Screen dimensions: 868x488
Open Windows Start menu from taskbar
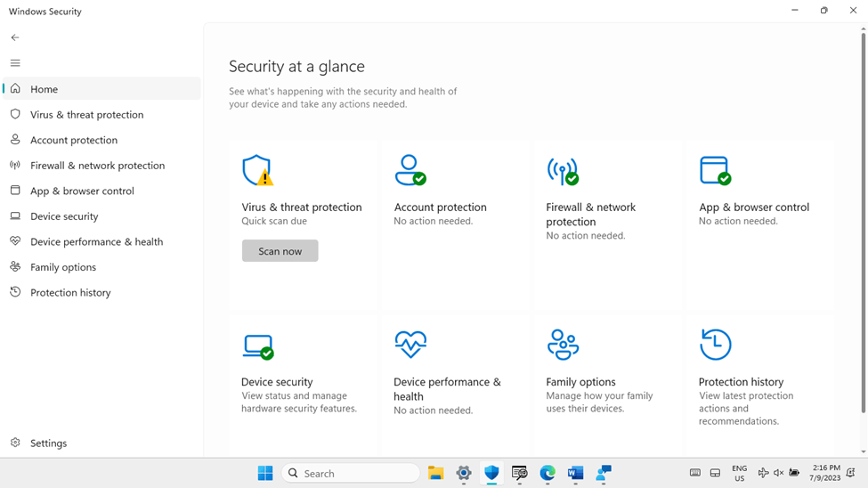tap(265, 473)
